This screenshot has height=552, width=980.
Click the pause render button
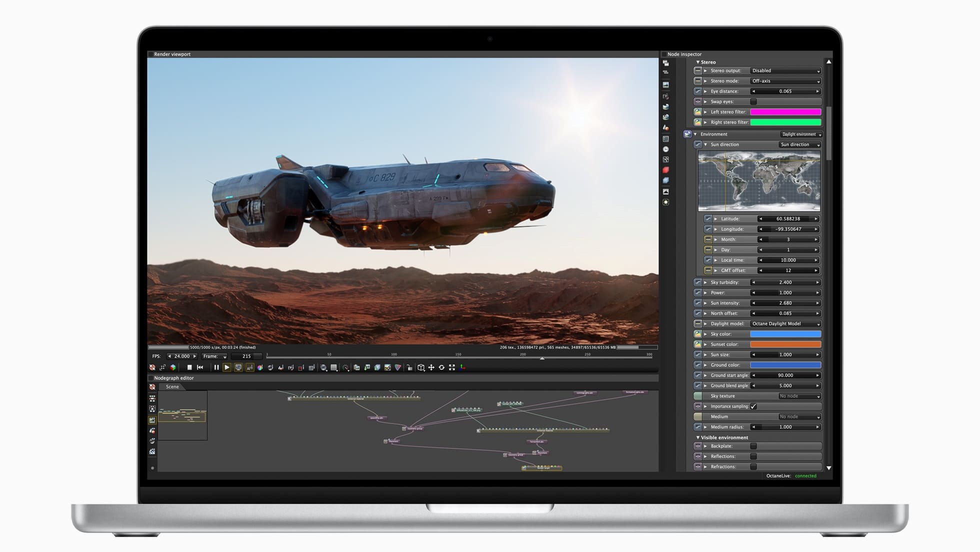point(216,367)
